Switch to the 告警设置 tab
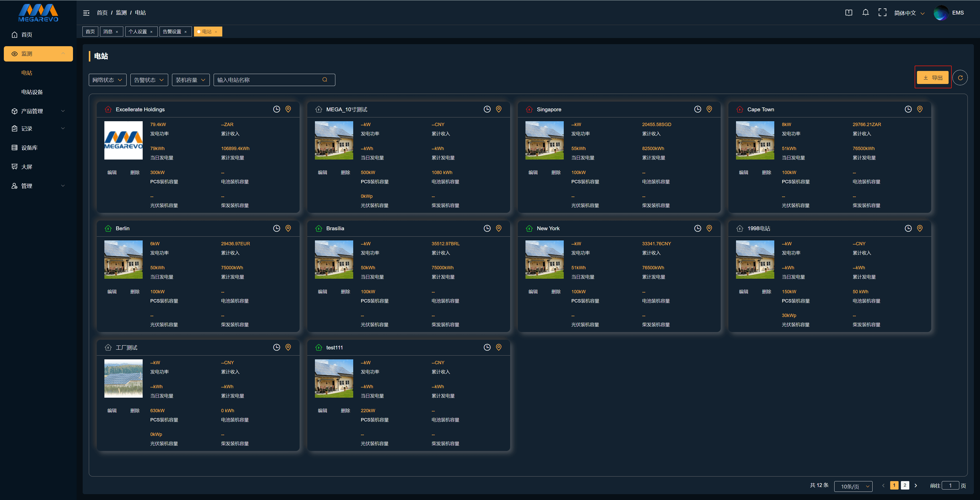This screenshot has width=980, height=500. (x=172, y=32)
